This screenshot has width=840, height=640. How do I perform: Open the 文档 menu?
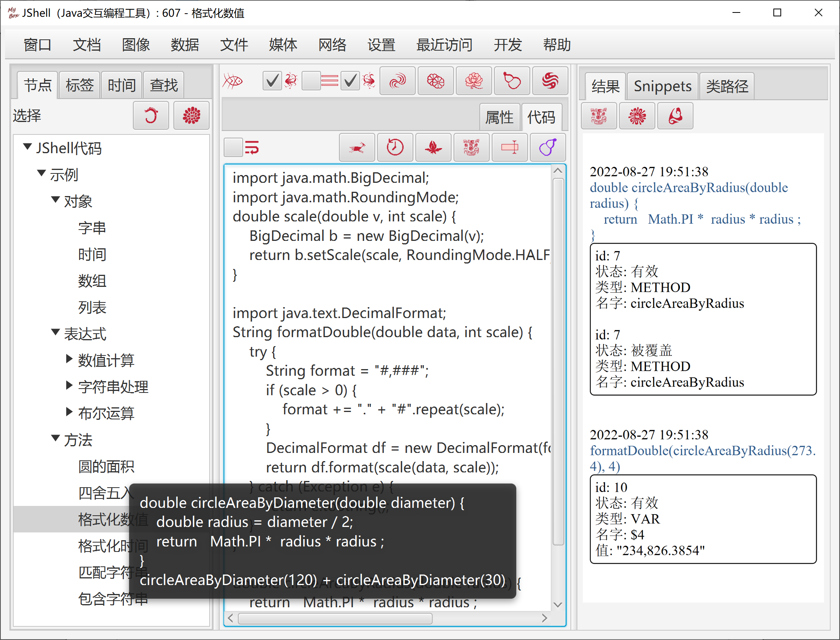(x=86, y=45)
